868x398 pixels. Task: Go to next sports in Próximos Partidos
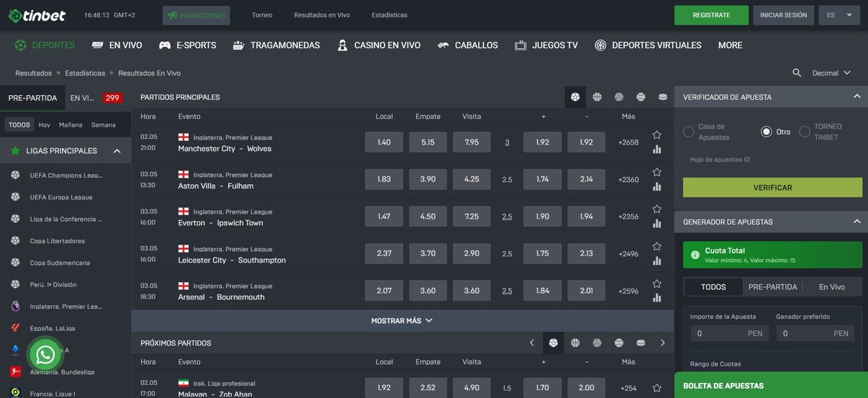click(x=663, y=343)
